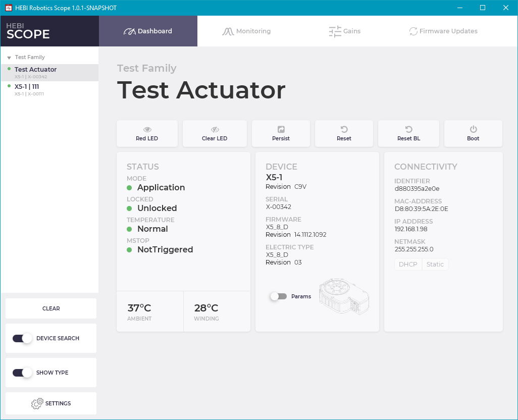Toggle the Show Type switch
Screen dimensions: 518x420
coord(22,373)
